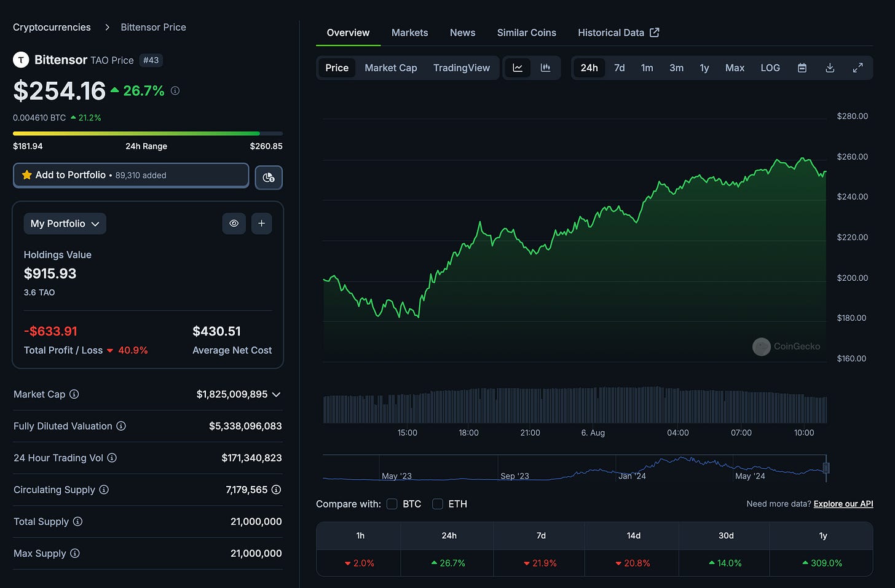Select the 1y time range
Image resolution: width=895 pixels, height=588 pixels.
click(x=704, y=68)
